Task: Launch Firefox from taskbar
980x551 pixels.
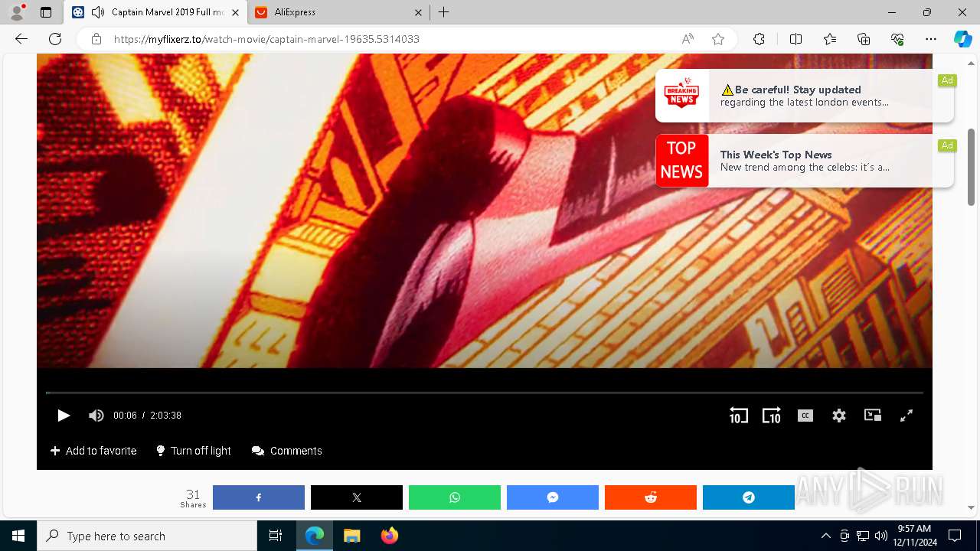Action: click(x=390, y=536)
